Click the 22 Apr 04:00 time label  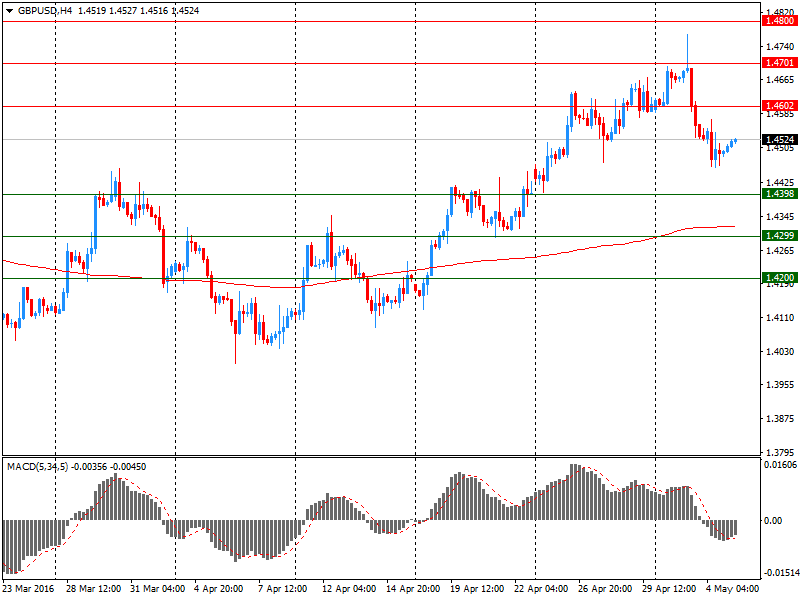[x=541, y=589]
